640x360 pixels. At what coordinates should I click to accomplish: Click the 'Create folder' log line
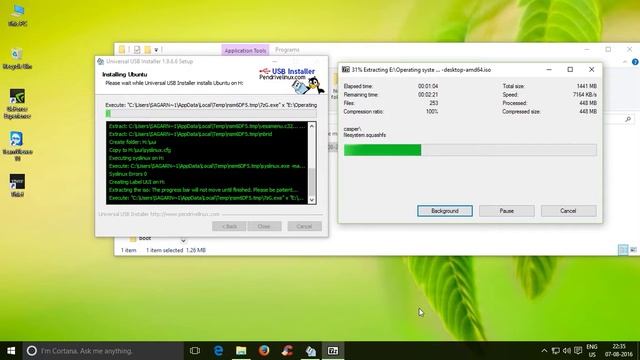click(x=133, y=142)
